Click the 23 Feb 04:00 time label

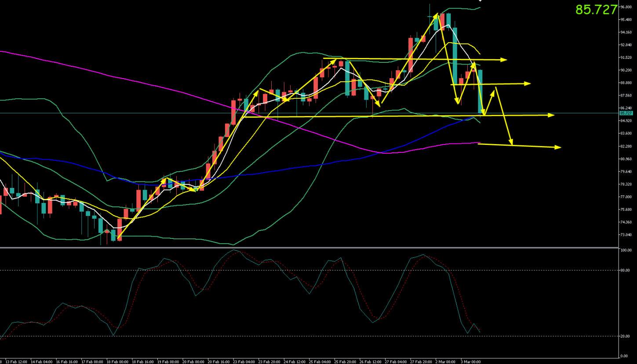point(244,361)
